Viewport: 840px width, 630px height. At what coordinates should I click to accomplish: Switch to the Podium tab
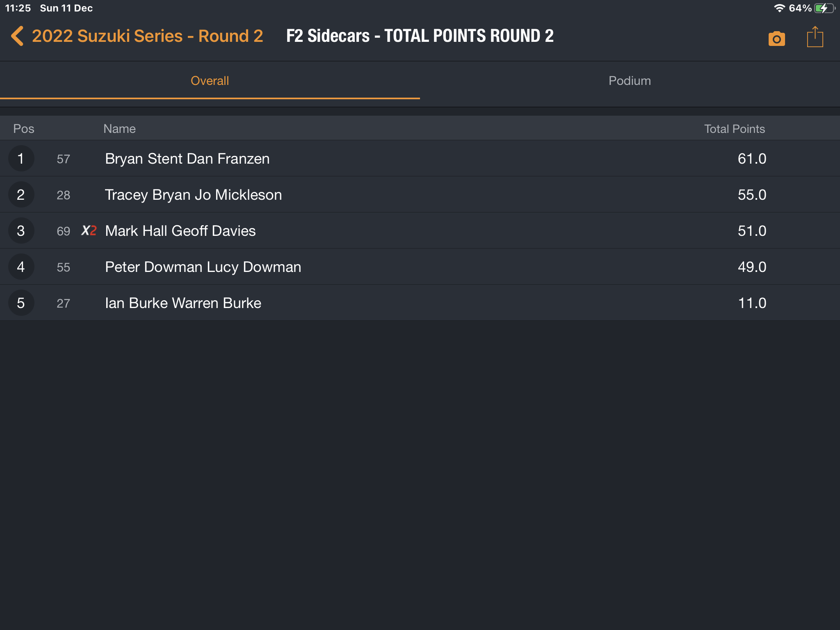click(x=630, y=81)
